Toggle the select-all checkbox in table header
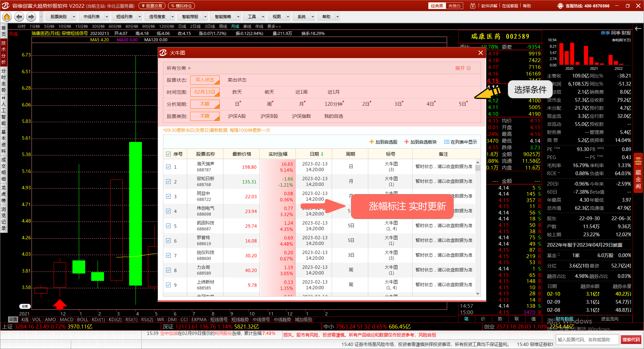Image resolution: width=644 pixels, height=349 pixels. coord(168,154)
